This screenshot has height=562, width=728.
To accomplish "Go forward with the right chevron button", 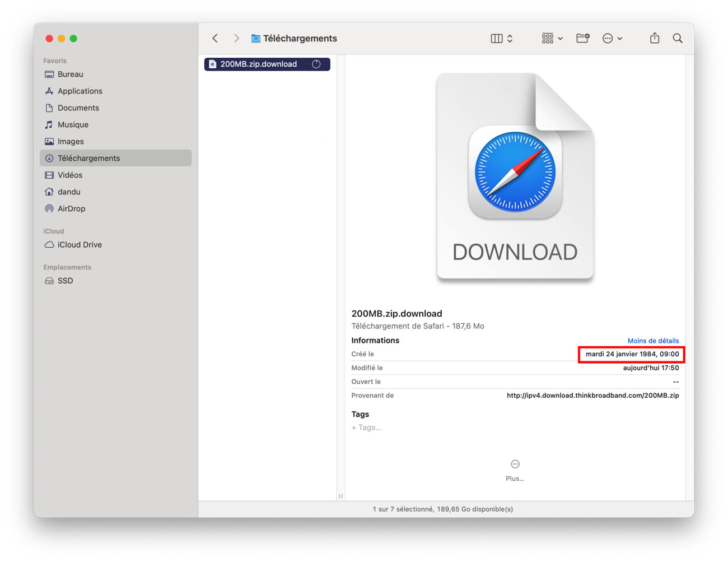I will click(x=236, y=38).
